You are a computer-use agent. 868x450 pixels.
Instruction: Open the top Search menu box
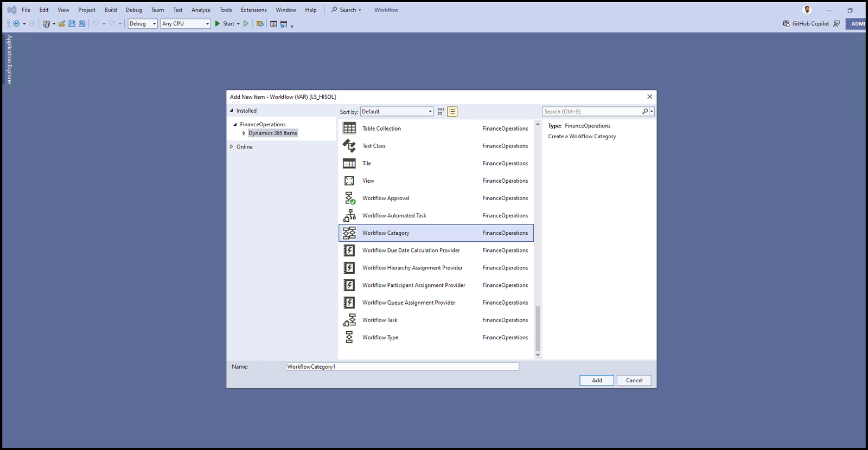point(346,10)
